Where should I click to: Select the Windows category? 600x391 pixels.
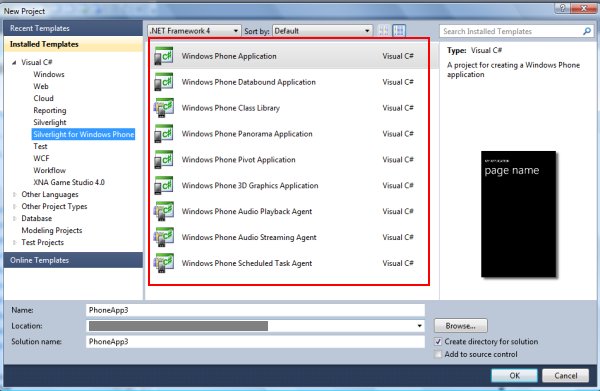pos(49,74)
